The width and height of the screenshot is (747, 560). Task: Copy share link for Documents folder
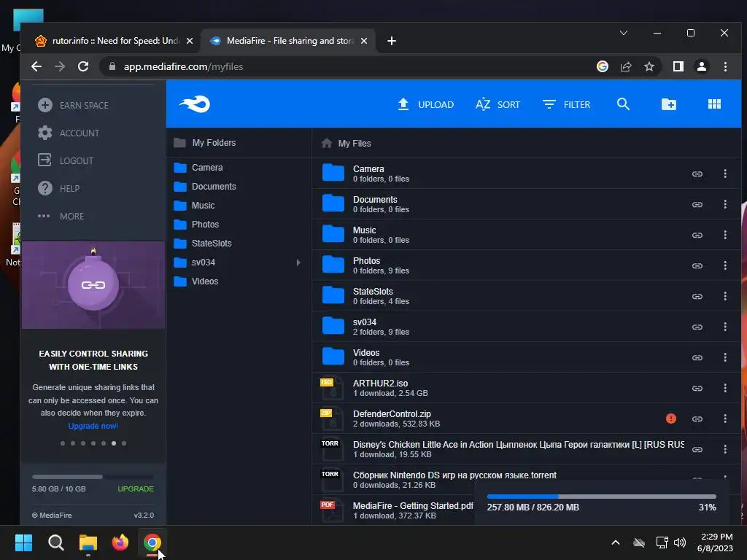[x=697, y=204]
